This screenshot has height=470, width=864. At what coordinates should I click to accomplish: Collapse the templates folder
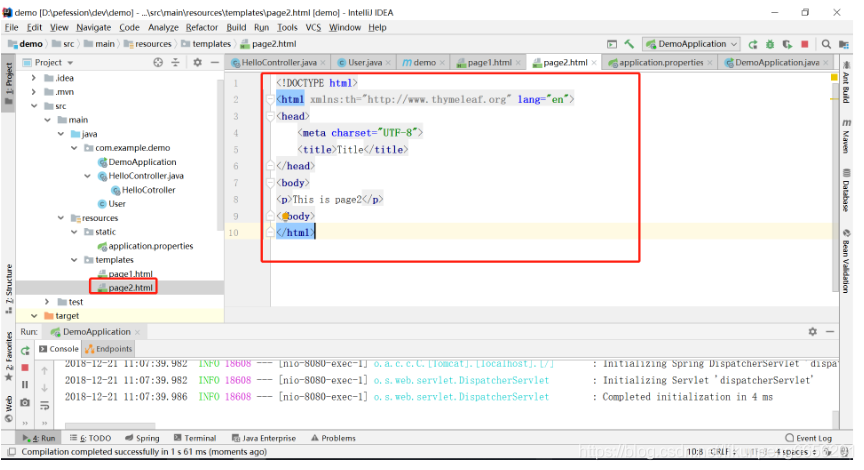coord(74,260)
